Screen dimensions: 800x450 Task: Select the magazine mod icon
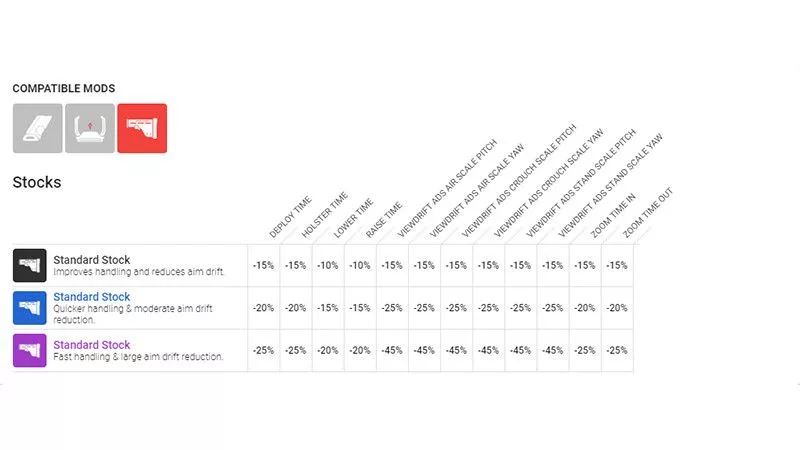[x=37, y=129]
